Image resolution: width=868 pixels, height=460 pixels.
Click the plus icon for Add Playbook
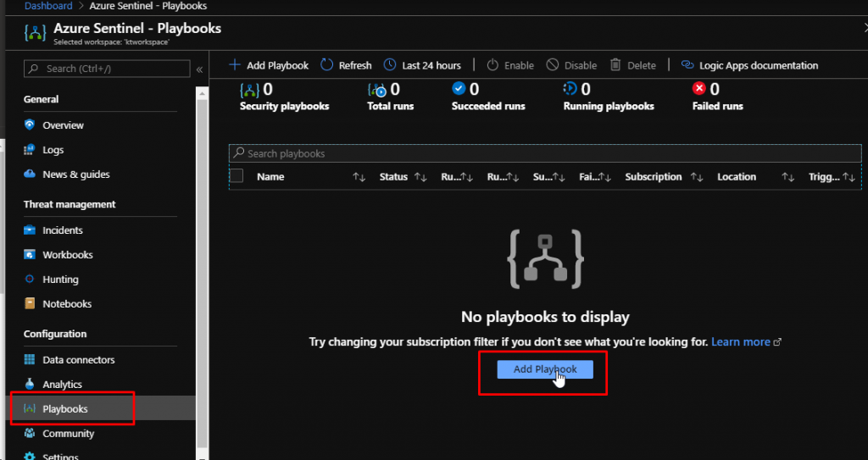click(236, 65)
